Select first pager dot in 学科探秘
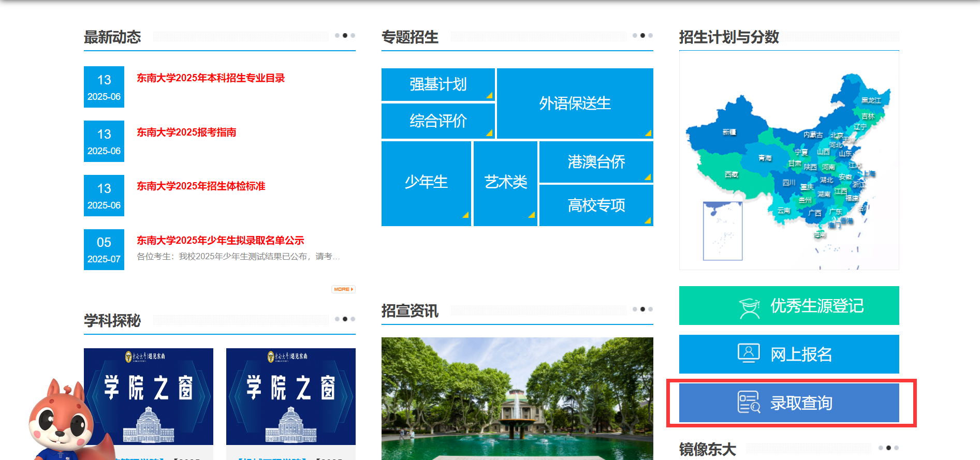Screen dimensions: 980x460 (338, 319)
